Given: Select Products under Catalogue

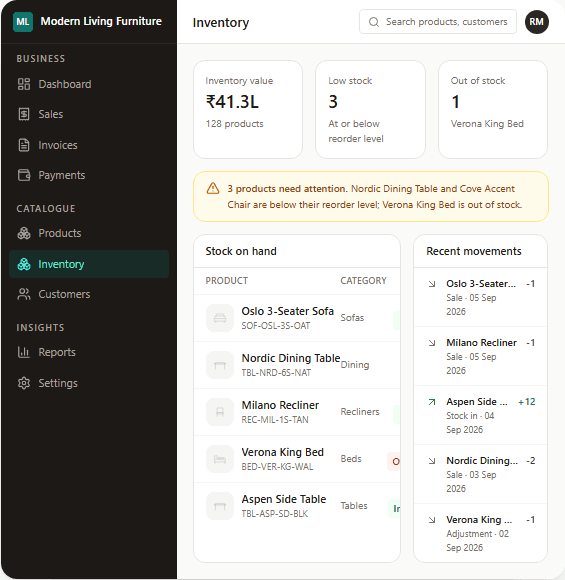Looking at the screenshot, I should coord(89,233).
